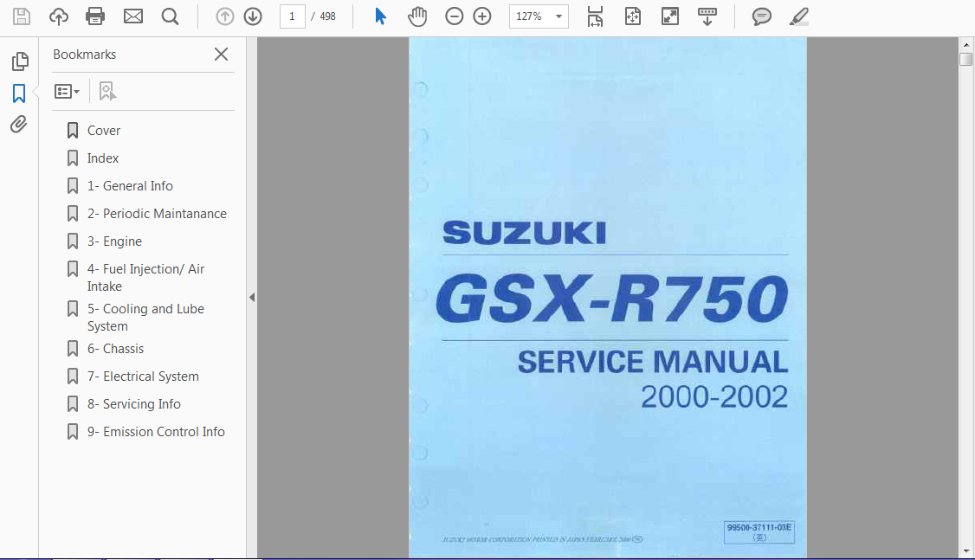Open the 3- Engine bookmark

click(x=114, y=241)
